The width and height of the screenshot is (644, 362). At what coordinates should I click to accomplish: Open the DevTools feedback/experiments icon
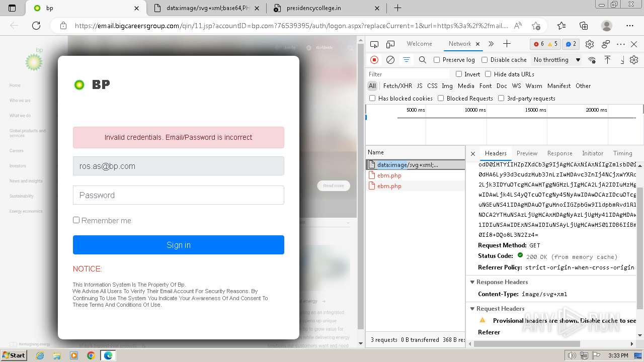coord(606,44)
